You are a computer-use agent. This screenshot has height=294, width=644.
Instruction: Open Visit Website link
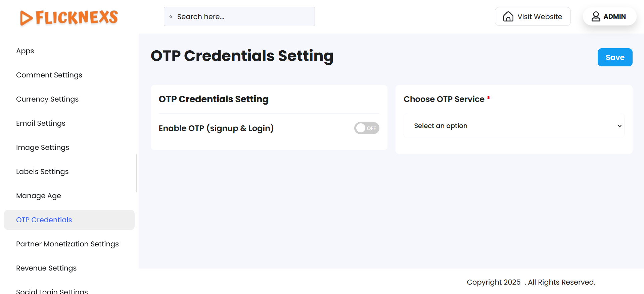pos(539,17)
